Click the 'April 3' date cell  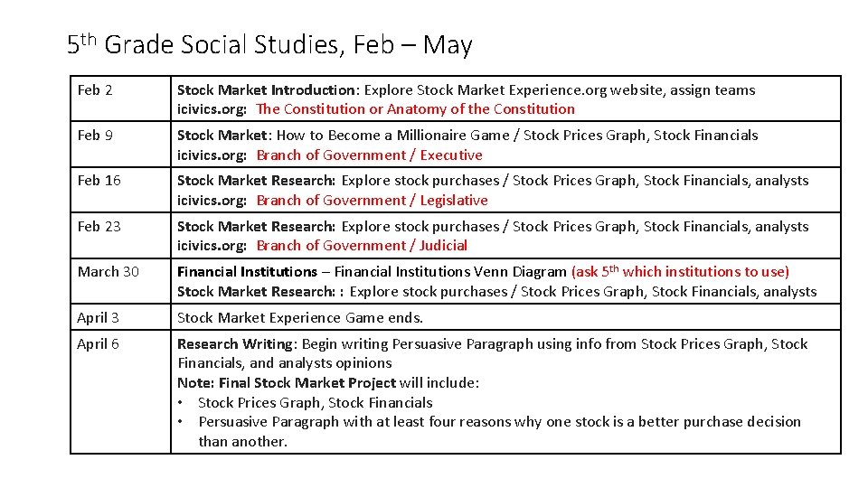[x=120, y=317]
